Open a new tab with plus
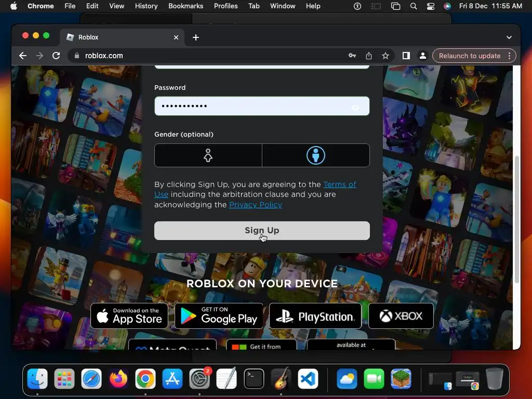Screen dimensions: 532x399 click(x=196, y=37)
